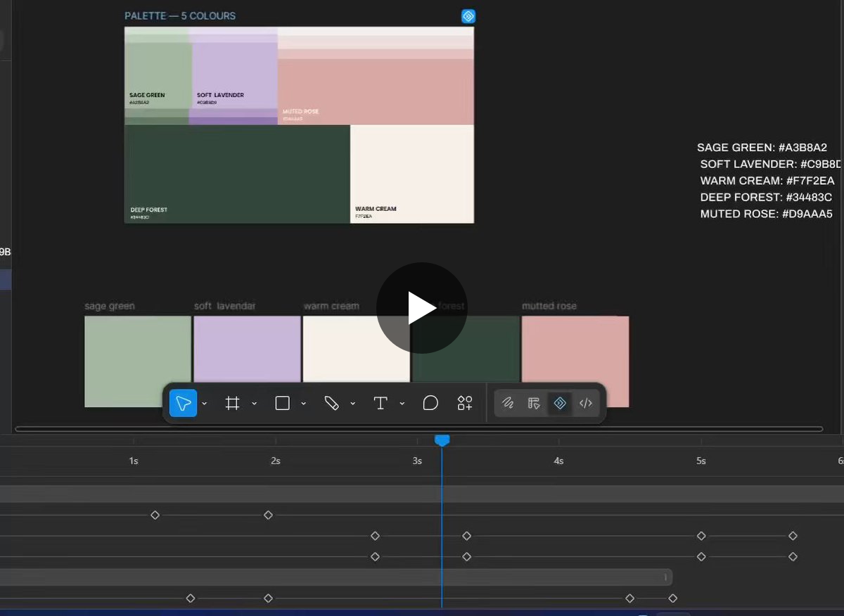Select the WARM CREAM tile in the palette frame
Viewport: 844px width, 616px height.
coord(412,174)
